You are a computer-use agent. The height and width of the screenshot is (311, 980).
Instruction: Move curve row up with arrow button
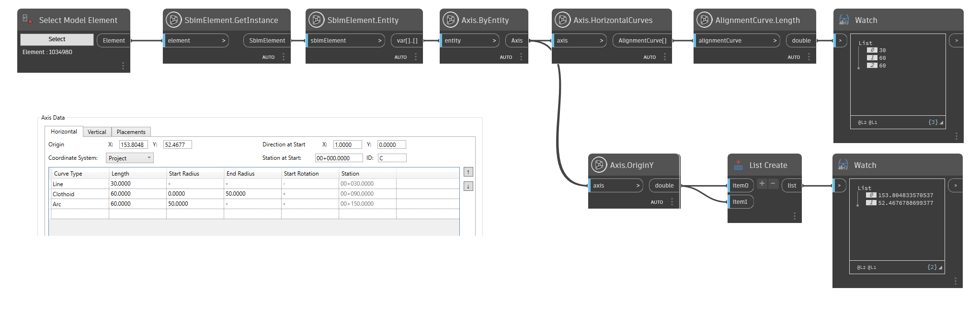[468, 172]
